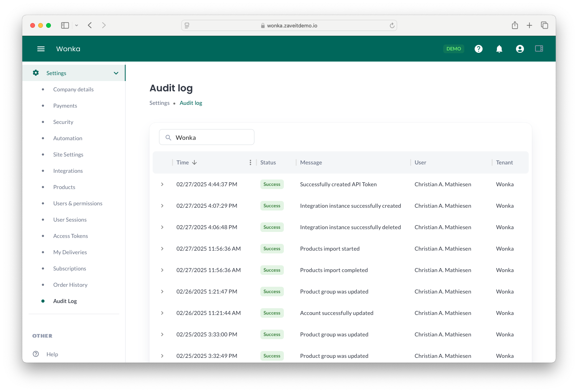Reload the page in Safari
Image resolution: width=578 pixels, height=392 pixels.
pos(392,25)
